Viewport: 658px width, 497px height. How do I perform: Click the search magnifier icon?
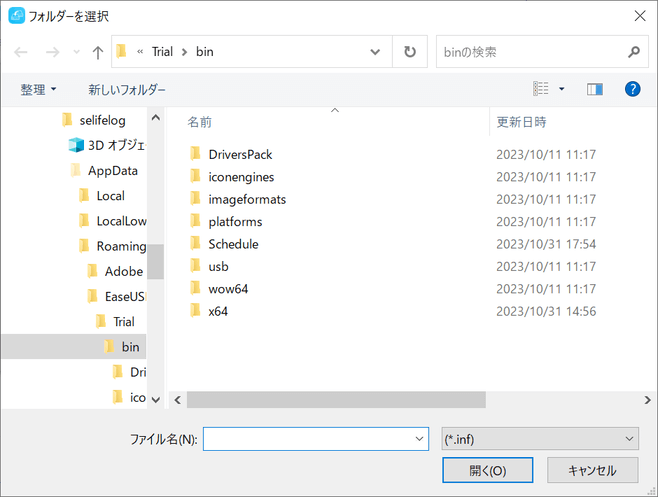(633, 52)
